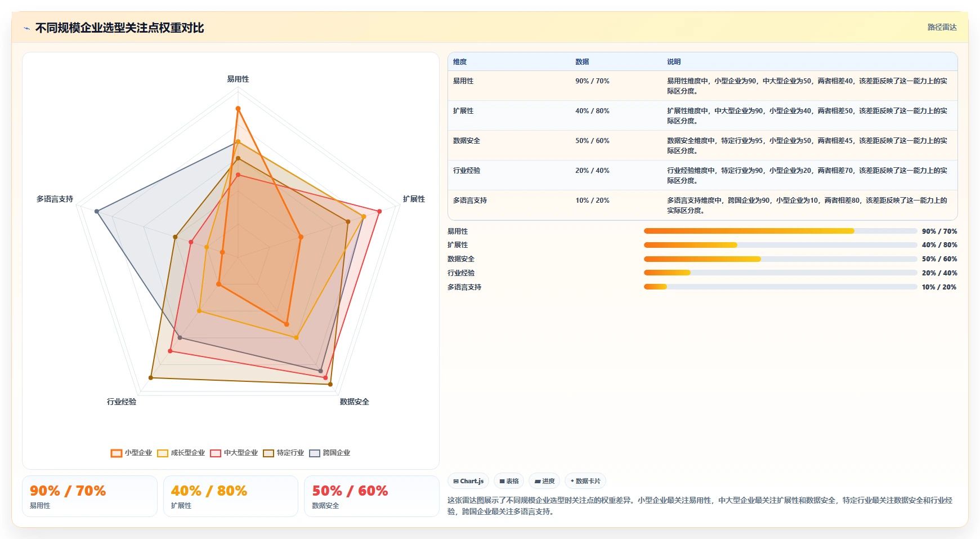Toggle the 小型企业 legend swatch
This screenshot has width=980, height=539.
pyautogui.click(x=117, y=453)
